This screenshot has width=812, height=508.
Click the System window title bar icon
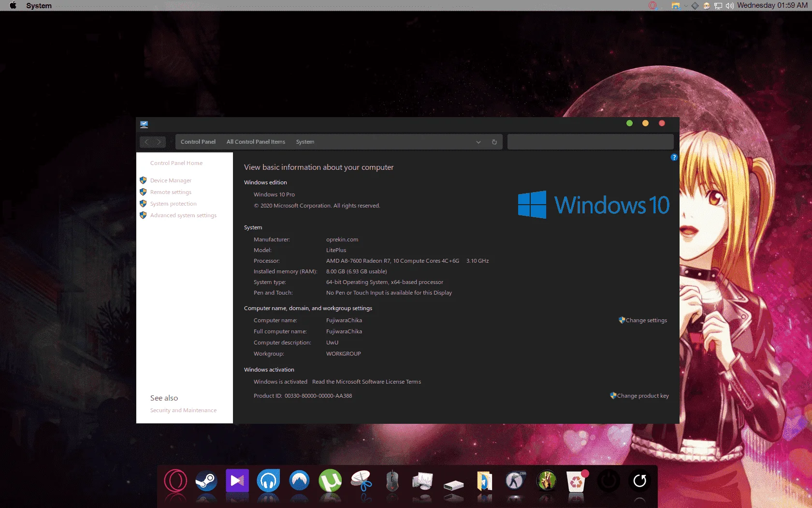[144, 124]
